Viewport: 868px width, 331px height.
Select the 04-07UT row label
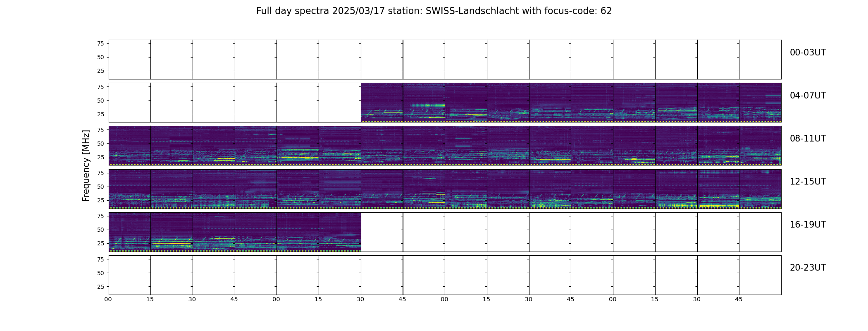808,96
